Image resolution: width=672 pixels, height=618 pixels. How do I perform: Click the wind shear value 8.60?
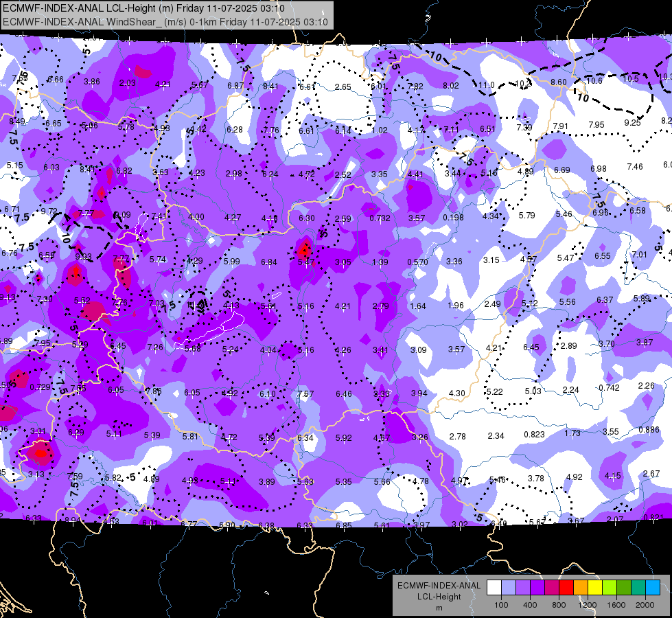[559, 82]
